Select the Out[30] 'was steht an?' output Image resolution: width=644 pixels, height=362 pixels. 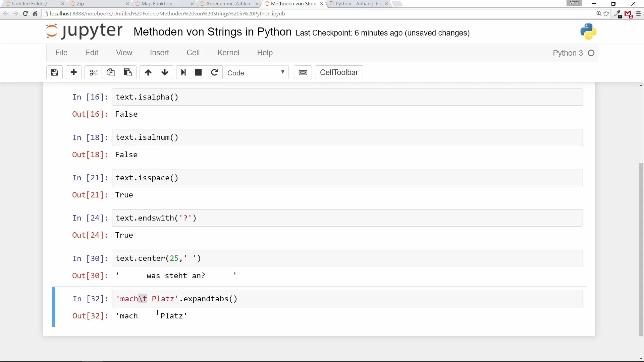[176, 276]
